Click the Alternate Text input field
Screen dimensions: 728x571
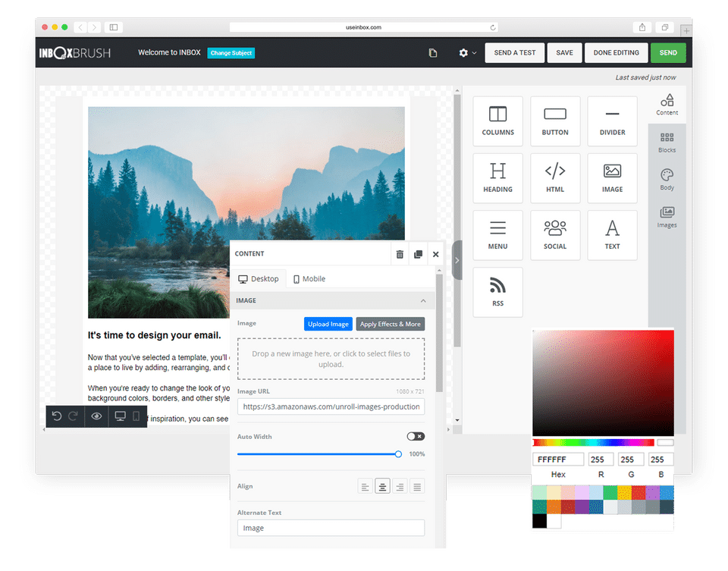[331, 529]
